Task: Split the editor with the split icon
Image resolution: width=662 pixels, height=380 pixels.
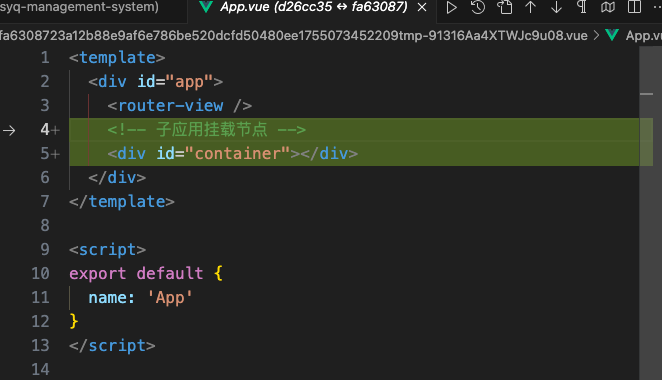Action: 634,7
